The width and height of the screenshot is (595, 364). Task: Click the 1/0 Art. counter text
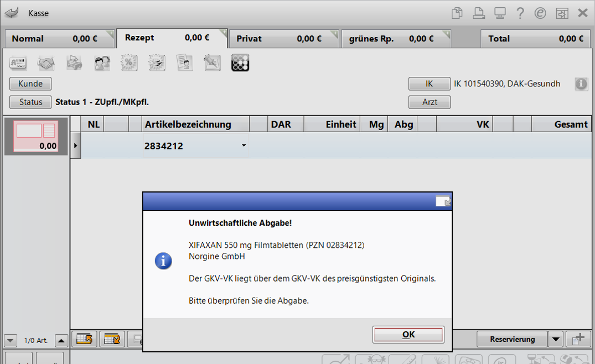click(35, 341)
